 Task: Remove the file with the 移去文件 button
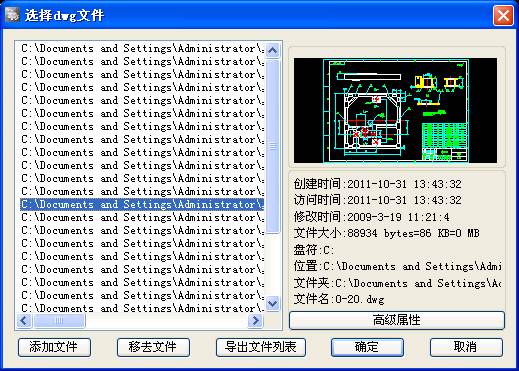tap(153, 347)
